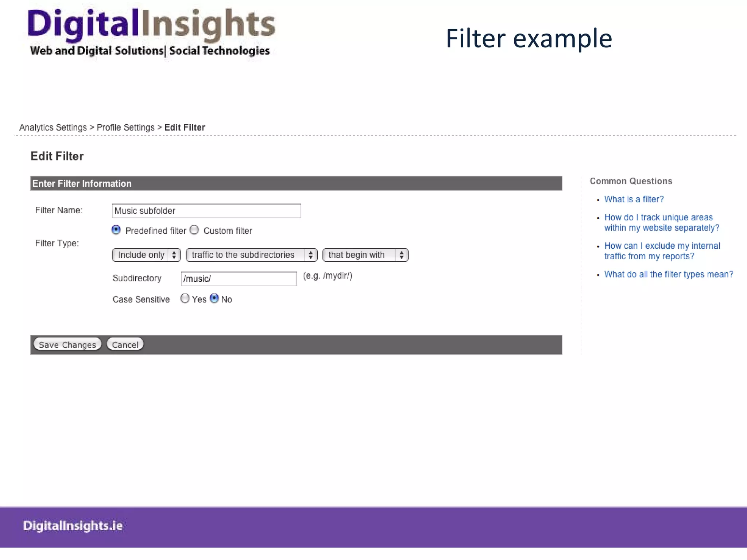Select the Custom filter radio button
The image size is (747, 560).
point(194,230)
